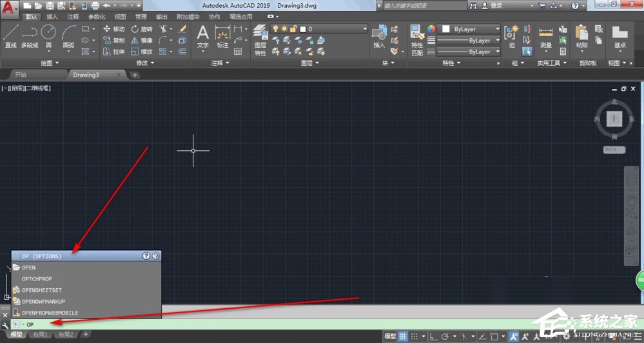Open the Layer Properties (图层特性) manager
Viewport: 644px width, 343px height.
coord(260,39)
